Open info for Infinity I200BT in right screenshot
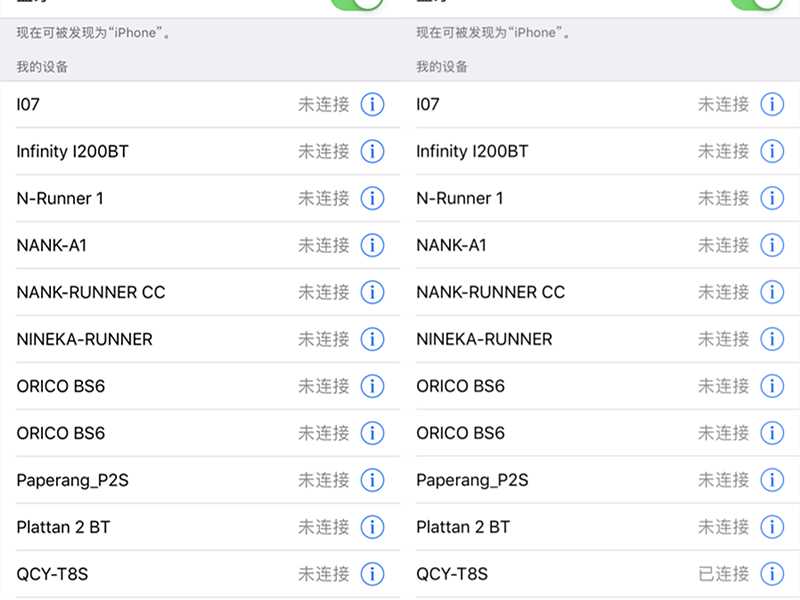 pyautogui.click(x=772, y=152)
